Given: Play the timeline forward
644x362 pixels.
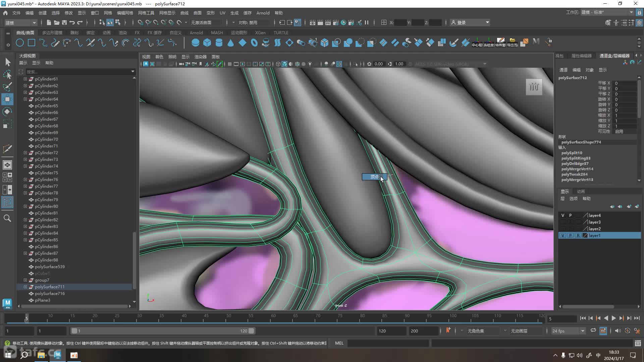Looking at the screenshot, I should click(614, 318).
